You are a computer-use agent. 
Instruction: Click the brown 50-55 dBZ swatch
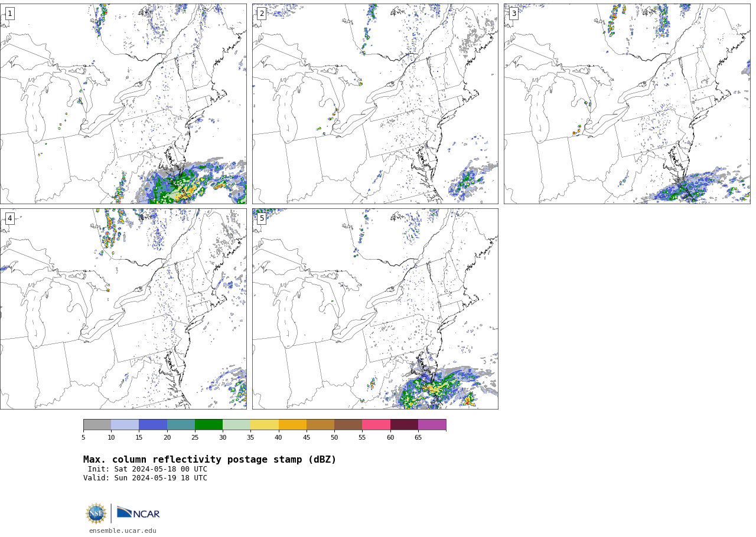[348, 425]
